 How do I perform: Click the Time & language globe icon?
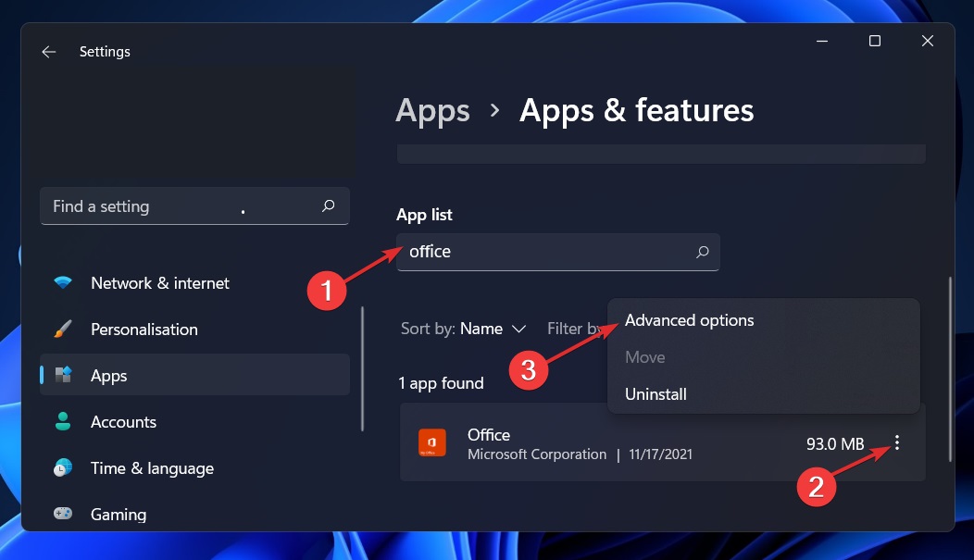[63, 467]
